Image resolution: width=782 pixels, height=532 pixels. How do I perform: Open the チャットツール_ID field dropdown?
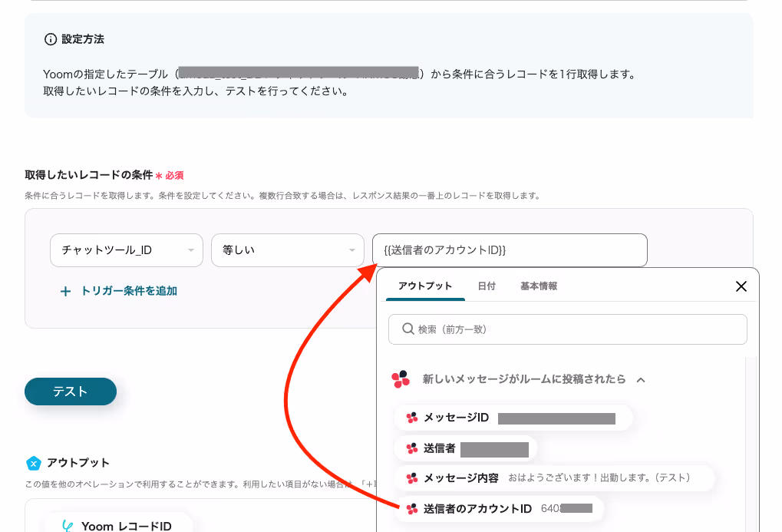point(126,250)
